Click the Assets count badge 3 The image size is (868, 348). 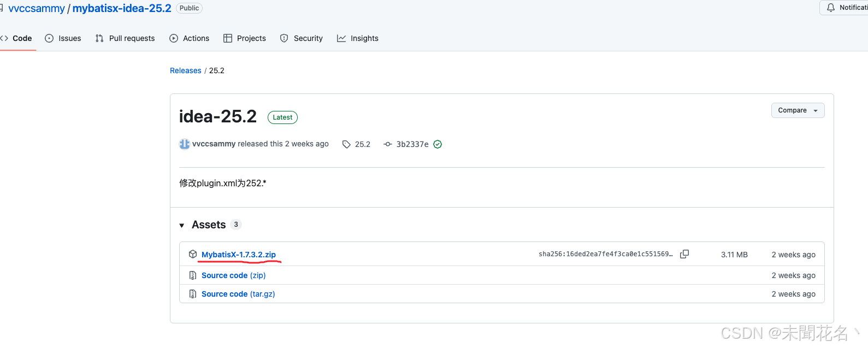(236, 225)
